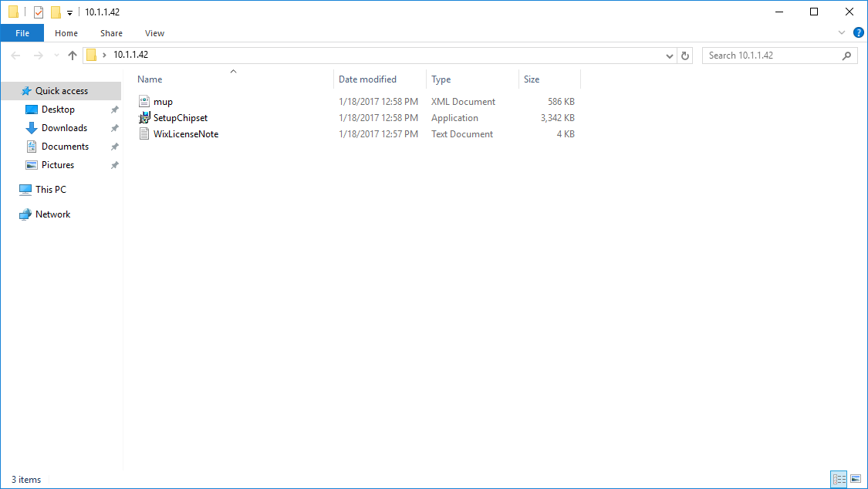Click the pin icon next to Desktop
Viewport: 868px width, 489px height.
coord(115,110)
